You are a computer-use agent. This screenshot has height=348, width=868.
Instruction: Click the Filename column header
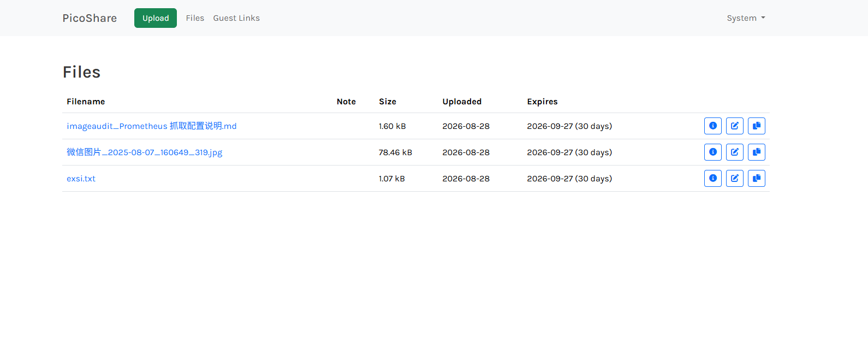[86, 102]
